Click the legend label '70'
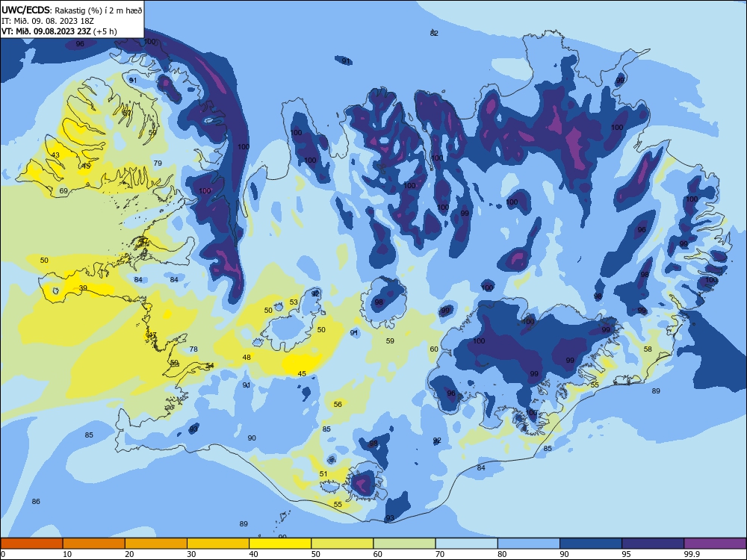 (440, 554)
